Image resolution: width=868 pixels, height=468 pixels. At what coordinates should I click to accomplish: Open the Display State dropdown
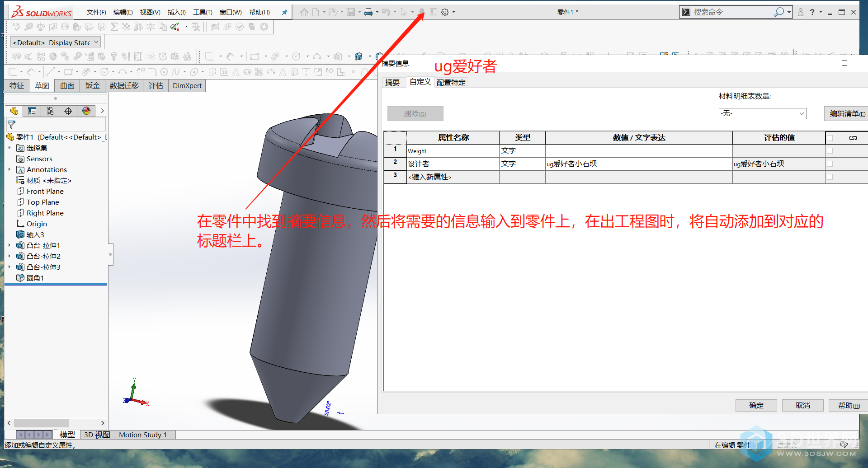tap(56, 42)
